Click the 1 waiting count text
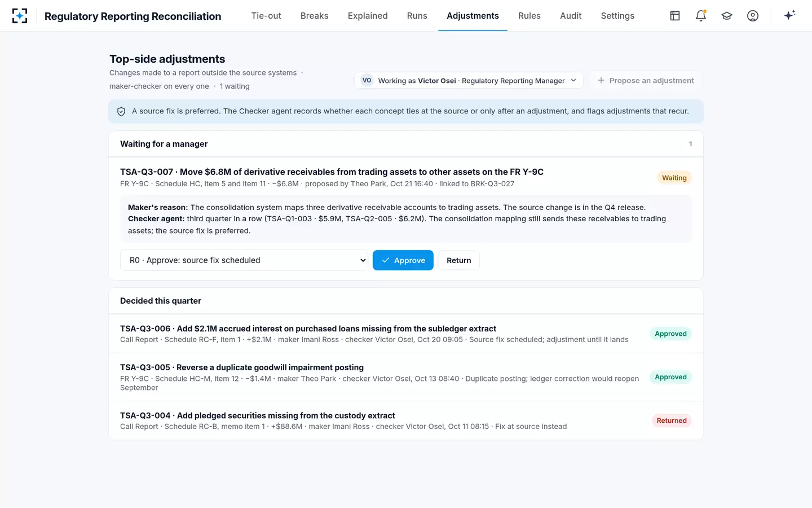Screen dimensions: 812x508 (x=235, y=86)
